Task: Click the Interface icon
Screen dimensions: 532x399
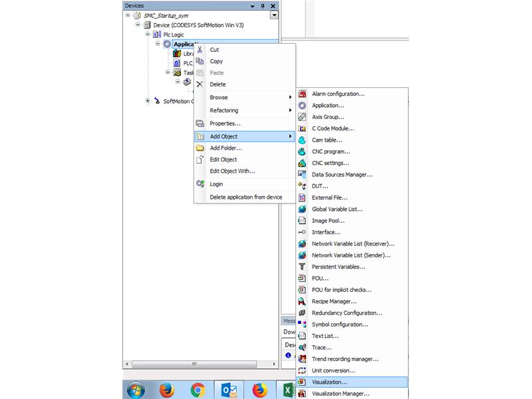Action: click(x=302, y=232)
